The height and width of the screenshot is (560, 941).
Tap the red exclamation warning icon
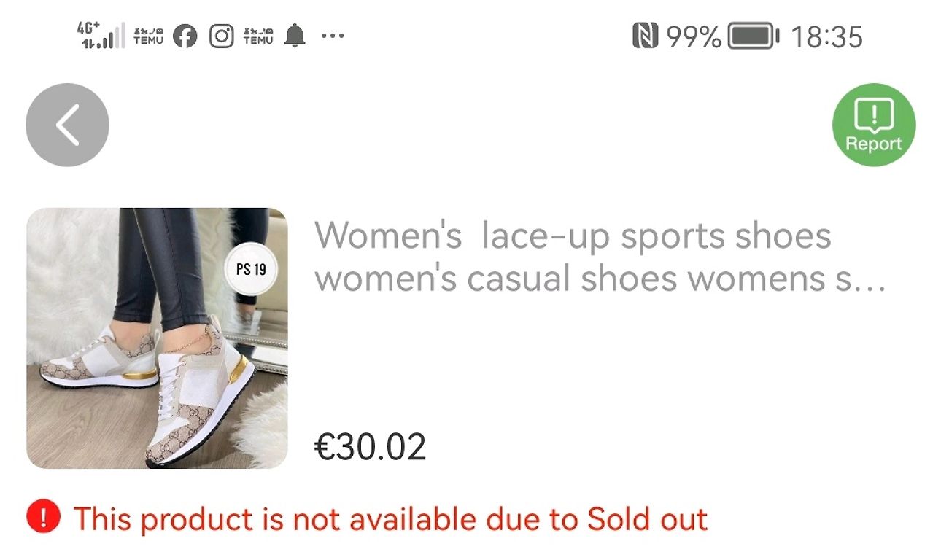pos(42,518)
